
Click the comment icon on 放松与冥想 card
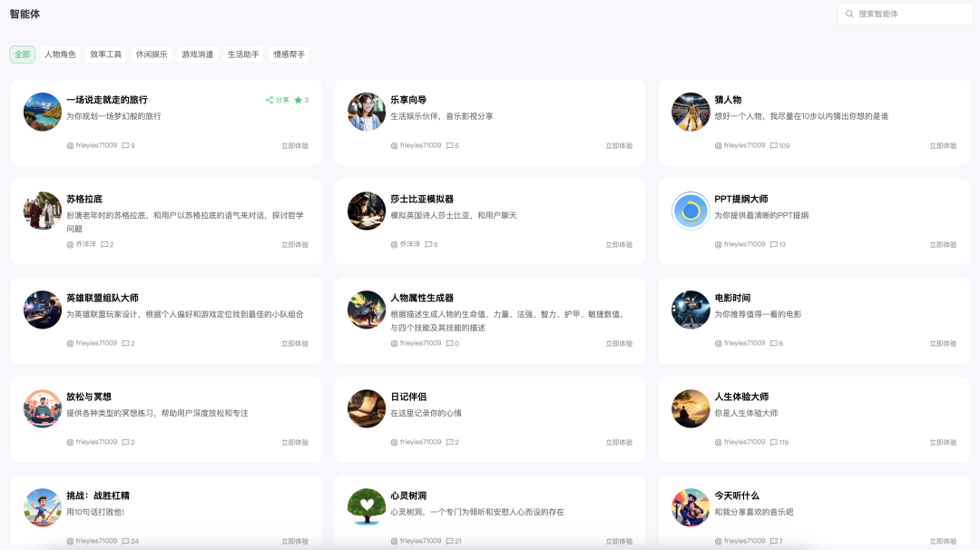(125, 442)
